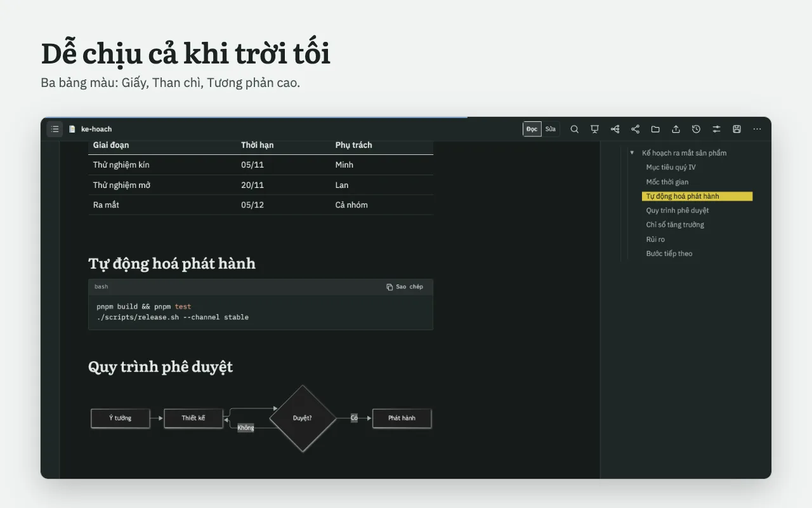The image size is (812, 508).
Task: Open the three-dot more options menu
Action: 757,129
